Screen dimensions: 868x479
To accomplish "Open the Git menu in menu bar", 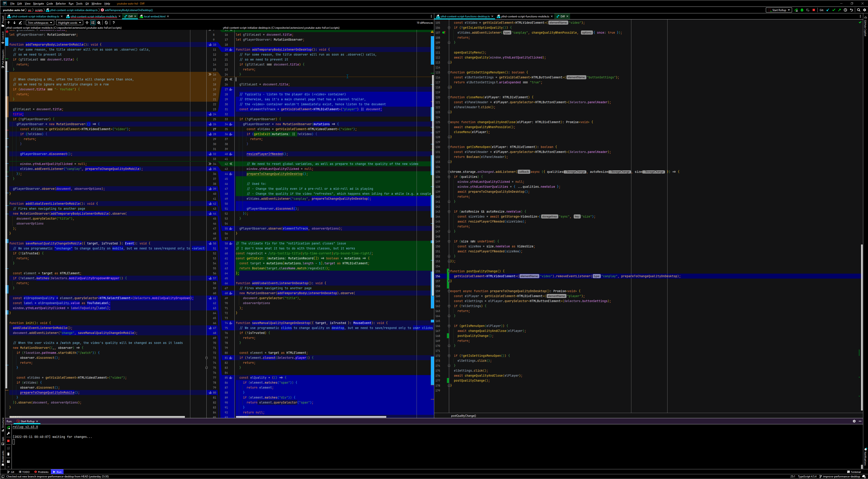I will (87, 4).
